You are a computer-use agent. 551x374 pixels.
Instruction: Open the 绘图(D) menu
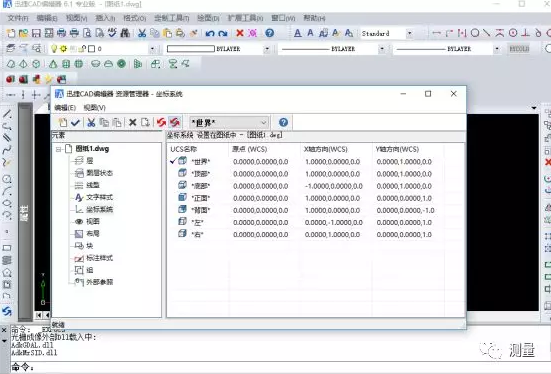click(208, 18)
